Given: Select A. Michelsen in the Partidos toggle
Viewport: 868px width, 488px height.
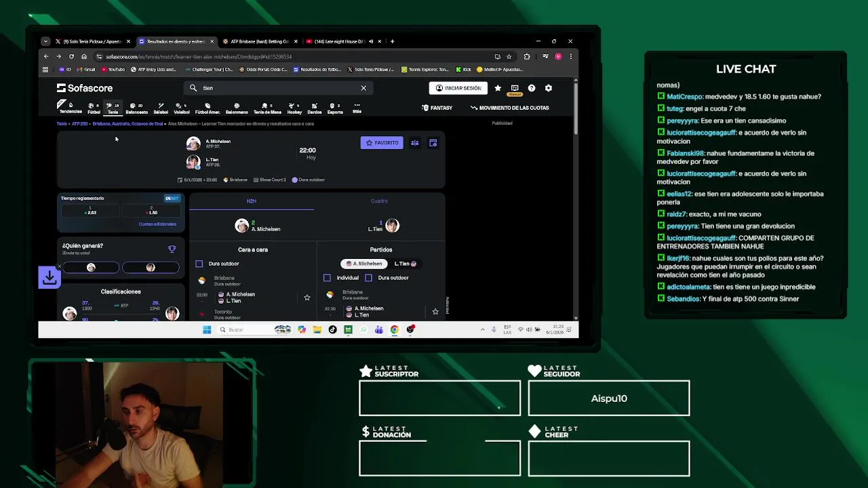Looking at the screenshot, I should (x=364, y=264).
